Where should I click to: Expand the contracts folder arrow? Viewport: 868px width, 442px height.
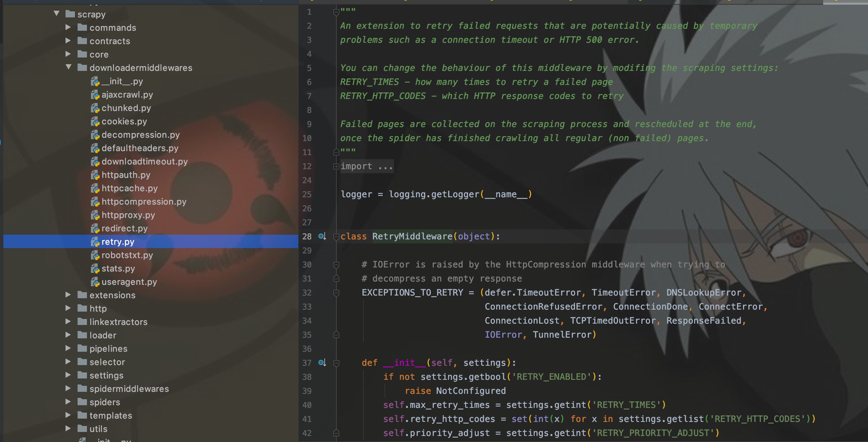coord(68,40)
